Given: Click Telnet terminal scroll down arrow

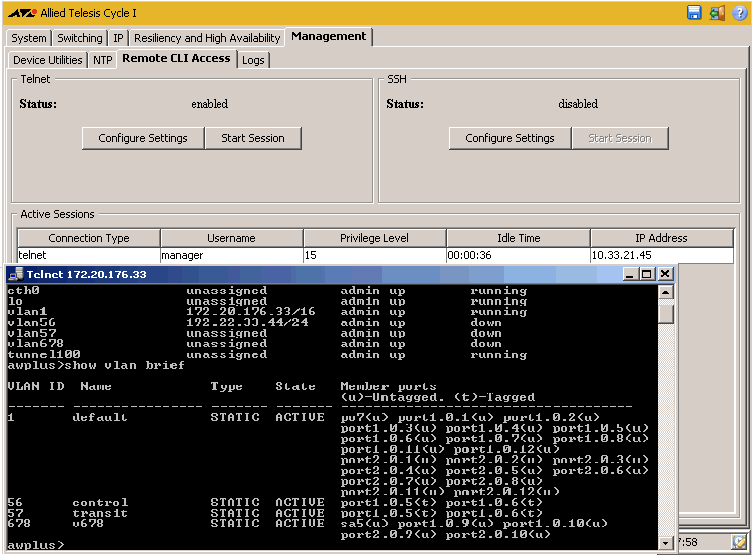Looking at the screenshot, I should point(666,543).
